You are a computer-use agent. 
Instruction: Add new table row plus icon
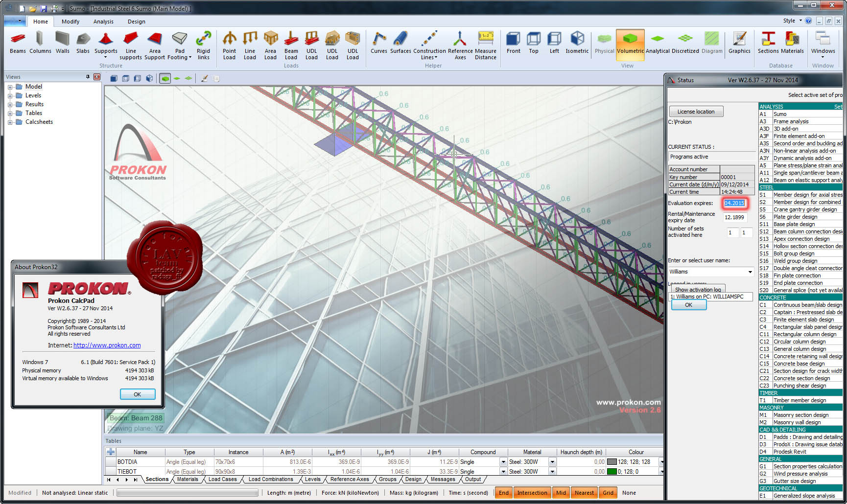pos(111,452)
